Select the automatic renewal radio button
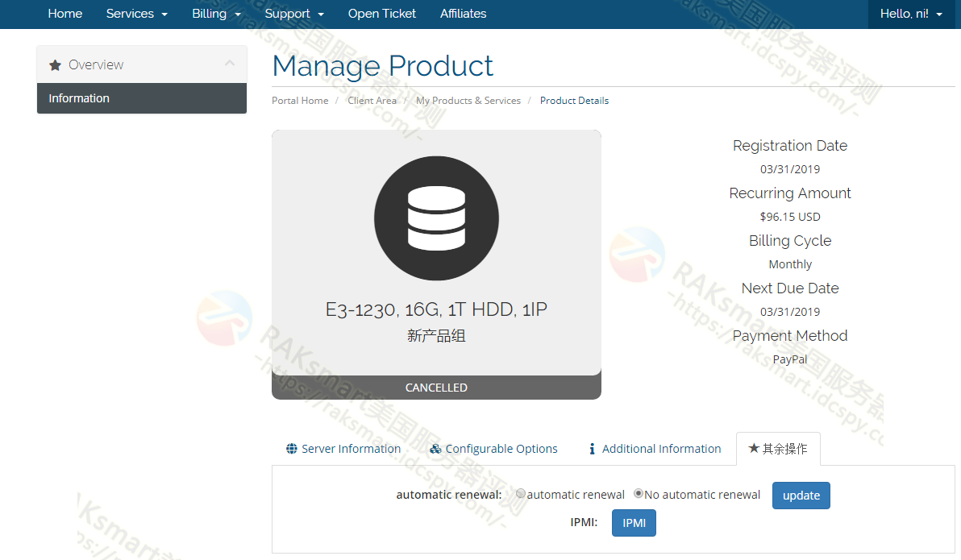961x560 pixels. tap(520, 493)
